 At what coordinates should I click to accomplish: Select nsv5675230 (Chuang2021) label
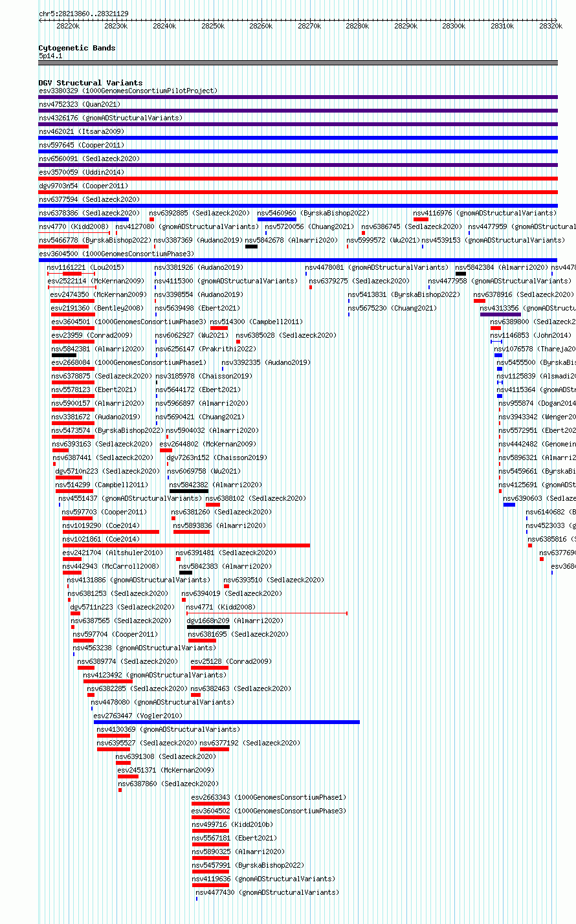click(x=392, y=308)
